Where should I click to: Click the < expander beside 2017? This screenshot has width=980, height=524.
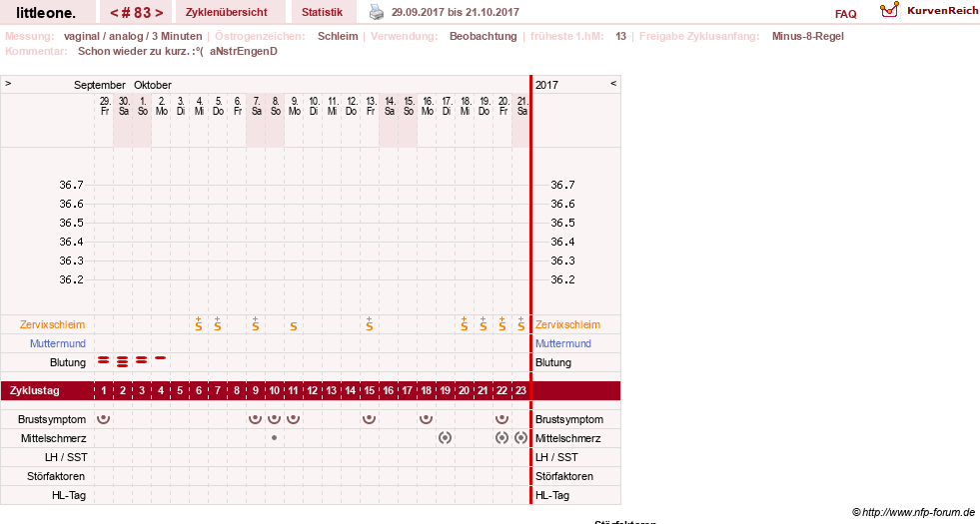(x=613, y=83)
